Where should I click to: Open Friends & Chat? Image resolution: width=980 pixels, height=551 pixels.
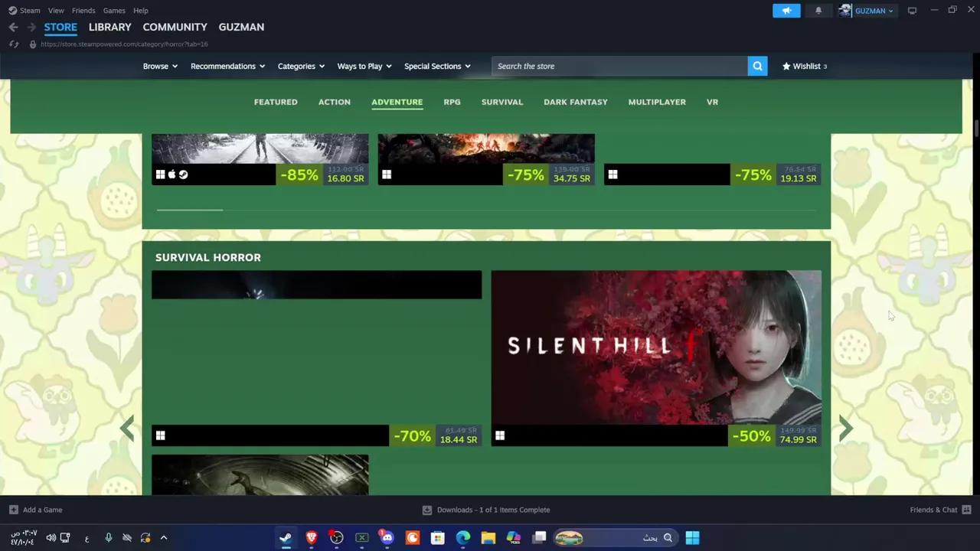click(940, 510)
